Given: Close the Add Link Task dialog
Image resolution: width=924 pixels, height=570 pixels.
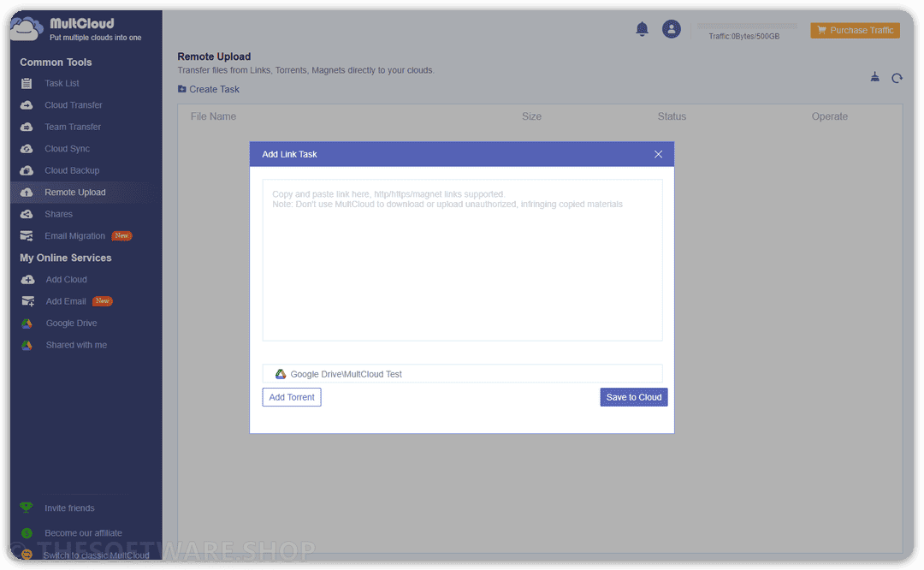Looking at the screenshot, I should (658, 154).
